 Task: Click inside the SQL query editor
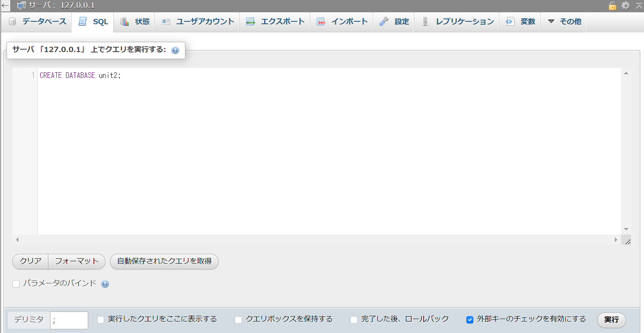pos(329,151)
